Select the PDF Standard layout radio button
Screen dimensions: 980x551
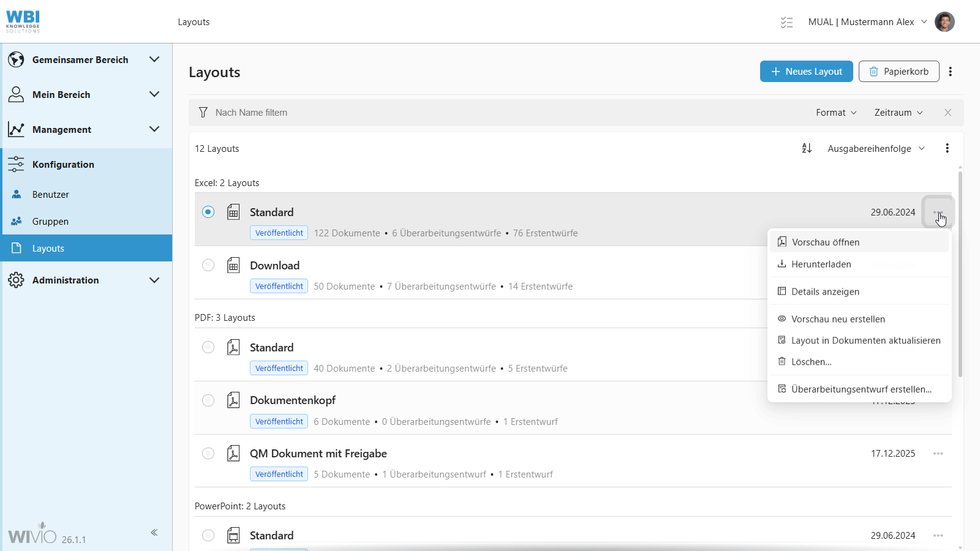(208, 347)
